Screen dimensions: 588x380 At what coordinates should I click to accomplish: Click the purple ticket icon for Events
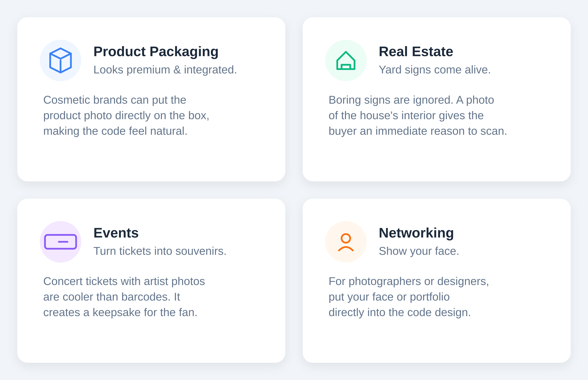point(61,242)
